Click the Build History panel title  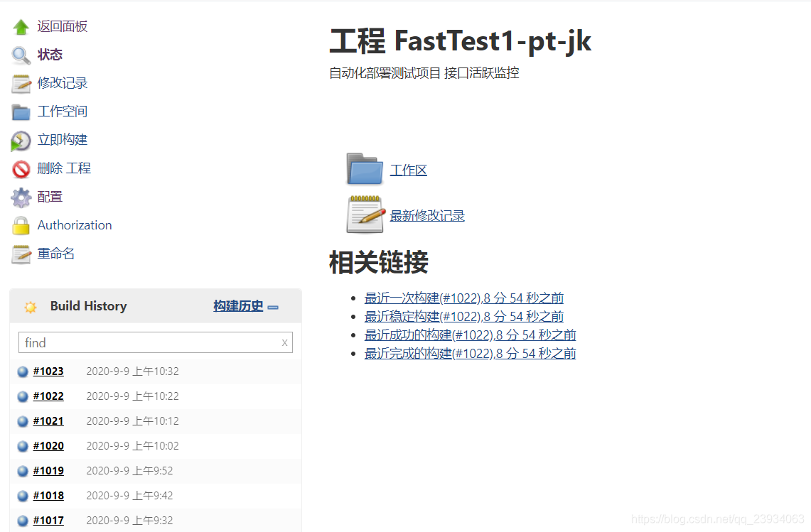88,306
